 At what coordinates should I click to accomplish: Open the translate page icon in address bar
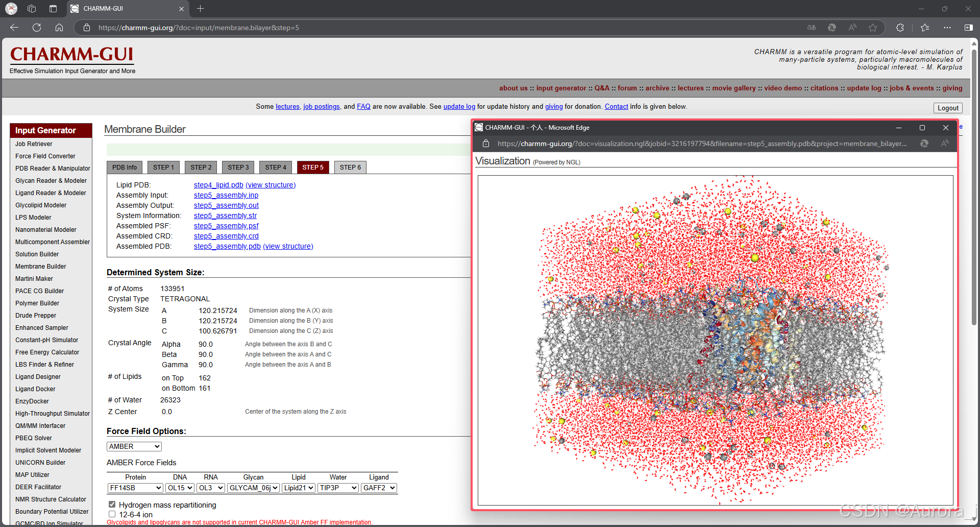click(x=812, y=28)
